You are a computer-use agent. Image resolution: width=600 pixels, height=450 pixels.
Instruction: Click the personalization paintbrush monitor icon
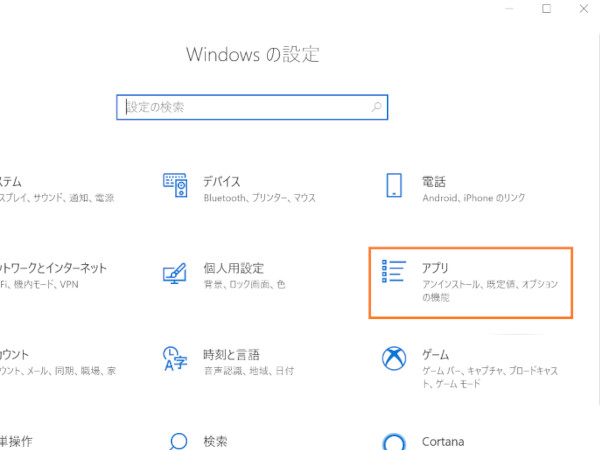[x=175, y=273]
